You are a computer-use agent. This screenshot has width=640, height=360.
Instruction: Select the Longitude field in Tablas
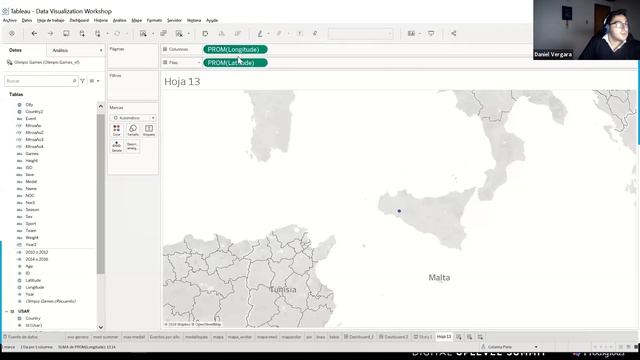(x=35, y=287)
